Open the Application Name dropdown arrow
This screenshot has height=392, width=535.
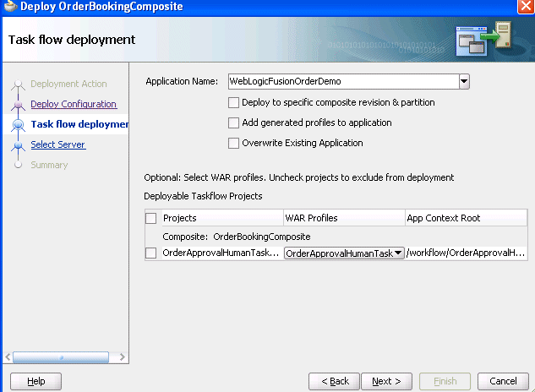pyautogui.click(x=464, y=82)
